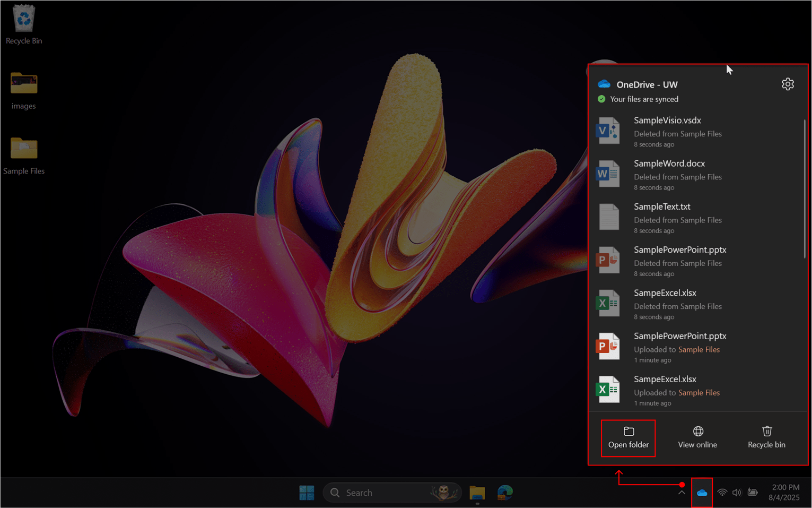Open the Start menu
Screen dimensions: 812x508
[x=307, y=493]
